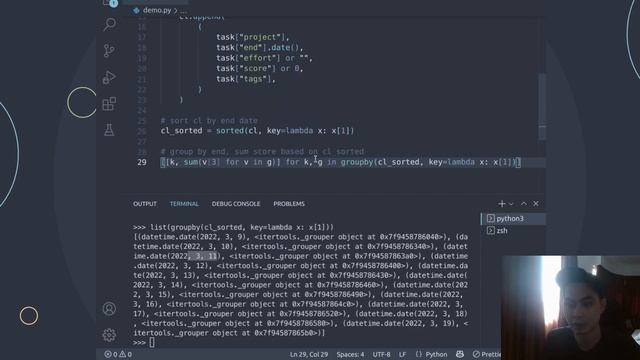640x360 pixels.
Task: Switch to the PROBLEMS panel tab
Action: click(x=289, y=204)
